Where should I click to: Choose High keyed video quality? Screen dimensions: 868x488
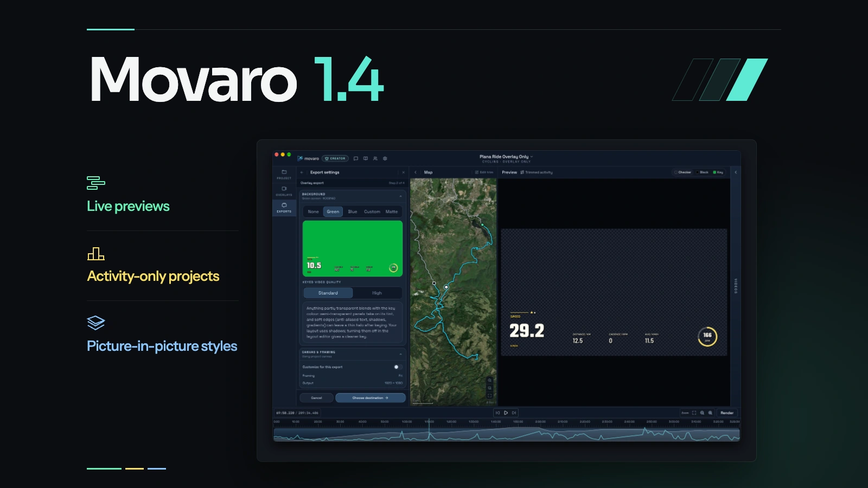pos(377,293)
